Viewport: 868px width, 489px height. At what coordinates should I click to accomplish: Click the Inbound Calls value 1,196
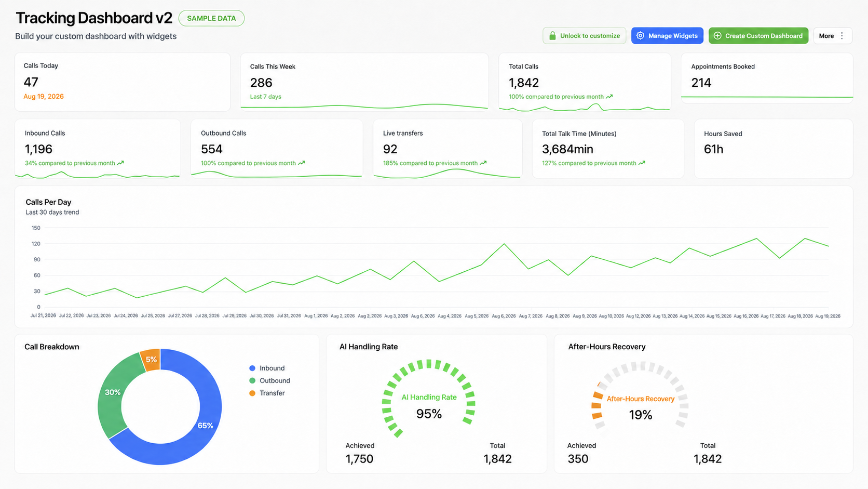(39, 149)
